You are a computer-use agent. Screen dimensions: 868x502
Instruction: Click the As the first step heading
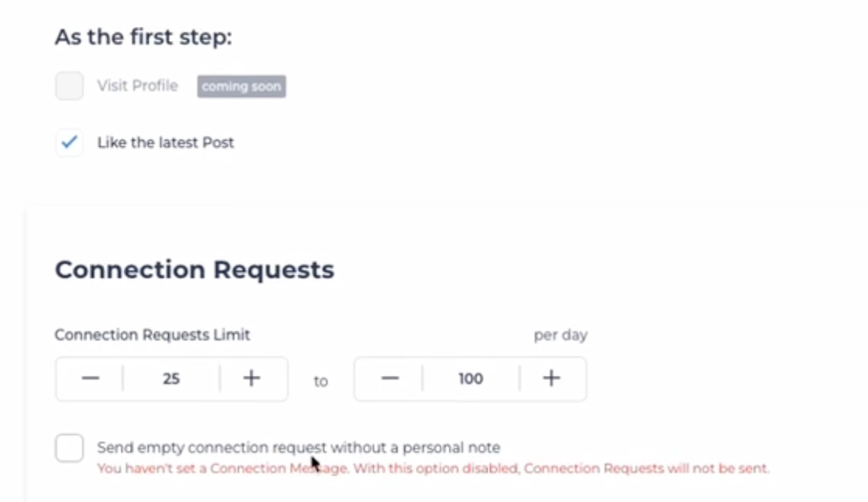(144, 37)
